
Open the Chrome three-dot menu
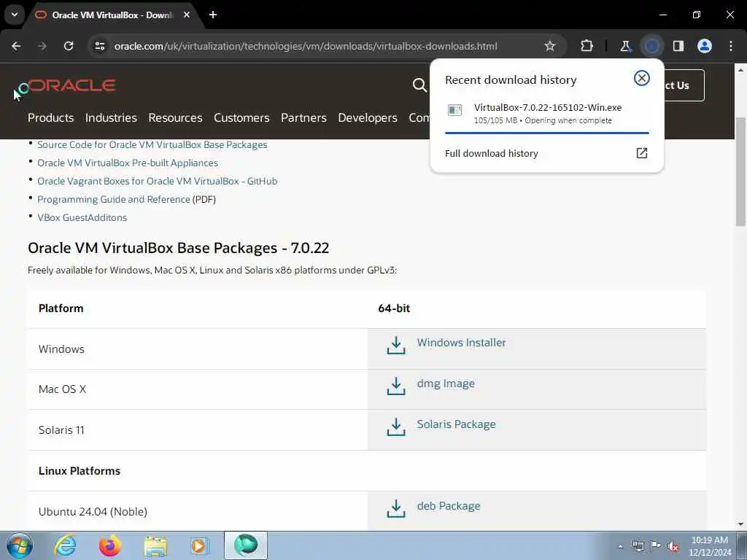pos(731,46)
